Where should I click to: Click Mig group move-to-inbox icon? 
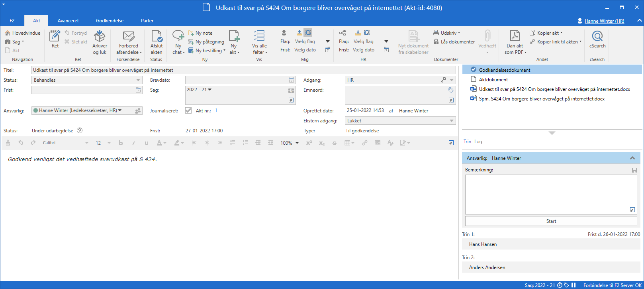tap(299, 33)
